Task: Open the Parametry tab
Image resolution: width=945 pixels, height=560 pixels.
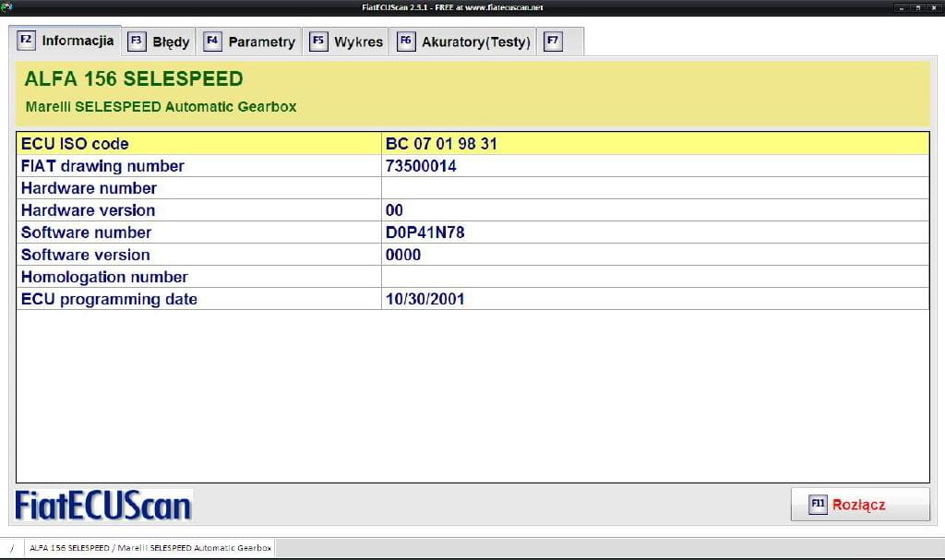Action: point(249,42)
